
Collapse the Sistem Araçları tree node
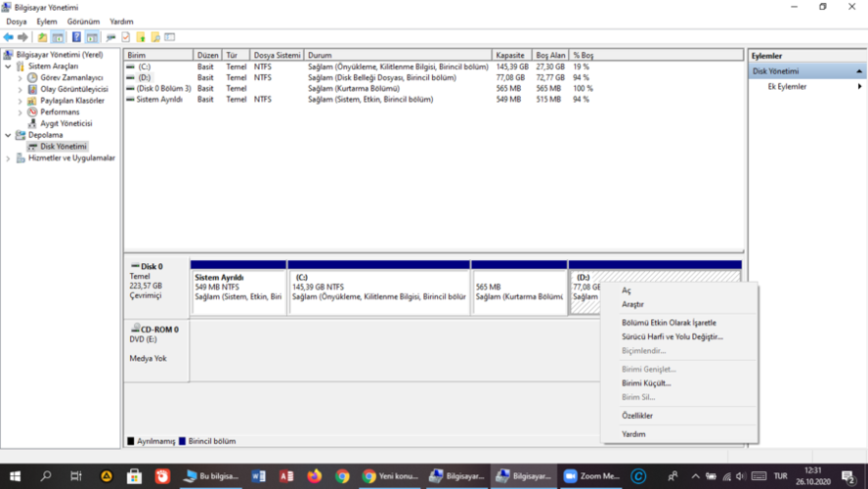click(x=8, y=66)
